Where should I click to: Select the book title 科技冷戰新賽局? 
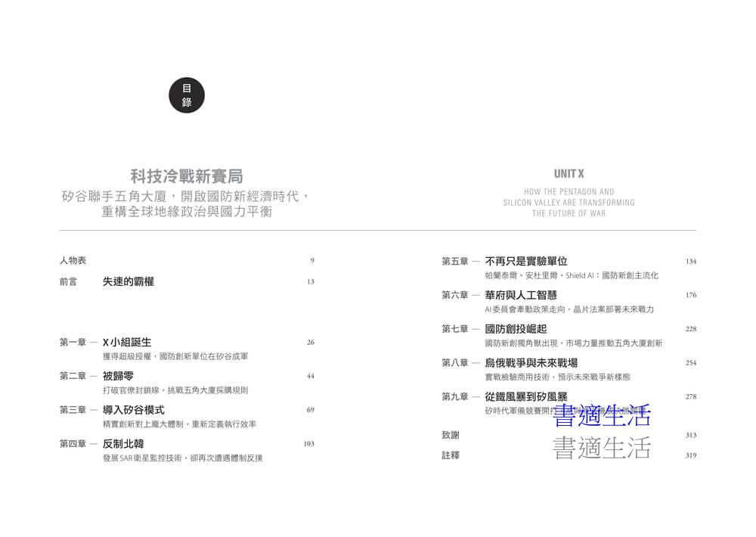[187, 177]
